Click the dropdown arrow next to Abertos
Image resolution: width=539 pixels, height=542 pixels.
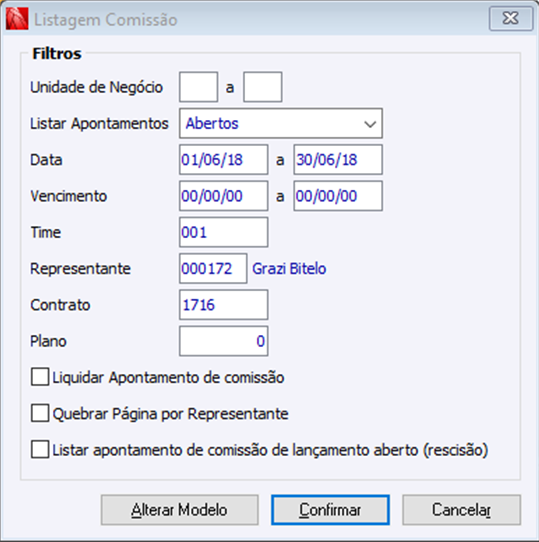(x=370, y=124)
